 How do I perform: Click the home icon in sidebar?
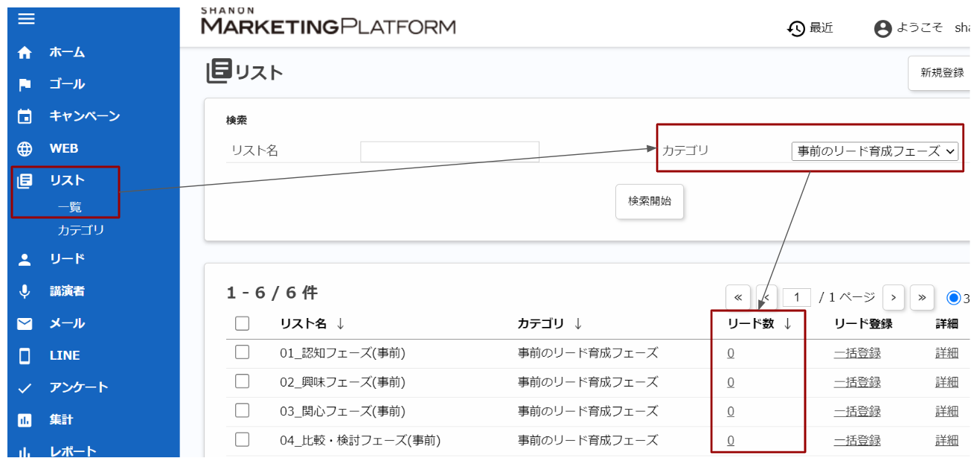tap(25, 53)
